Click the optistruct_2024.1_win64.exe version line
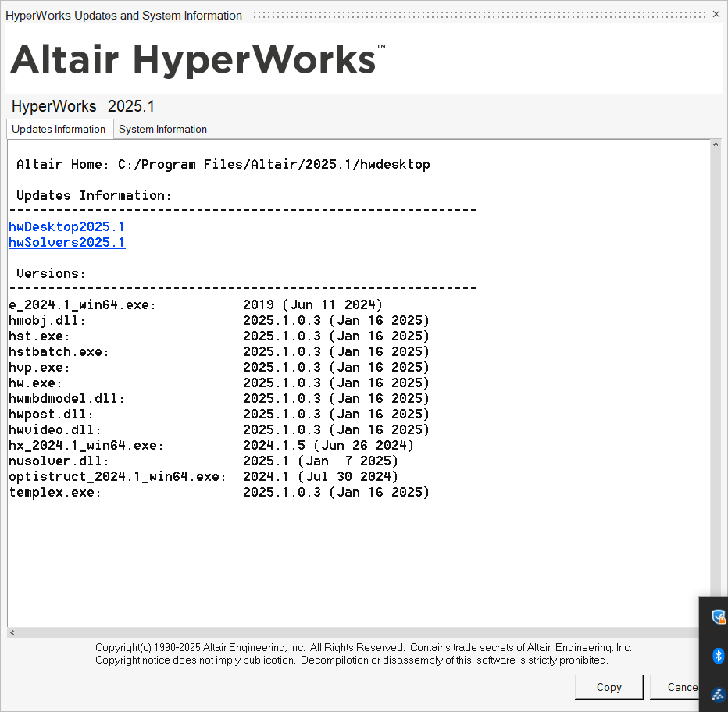Viewport: 728px width, 712px height. pyautogui.click(x=203, y=477)
